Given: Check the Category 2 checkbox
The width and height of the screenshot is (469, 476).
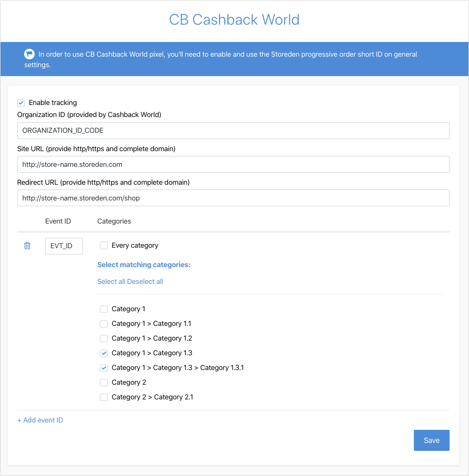Looking at the screenshot, I should pyautogui.click(x=103, y=382).
